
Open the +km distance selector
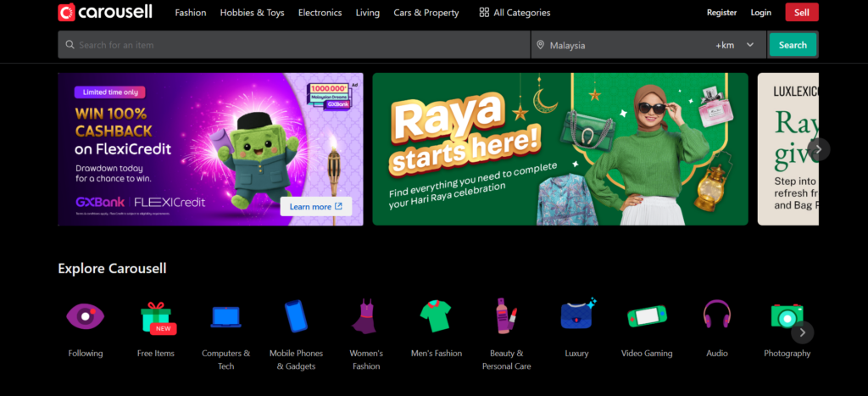725,46
